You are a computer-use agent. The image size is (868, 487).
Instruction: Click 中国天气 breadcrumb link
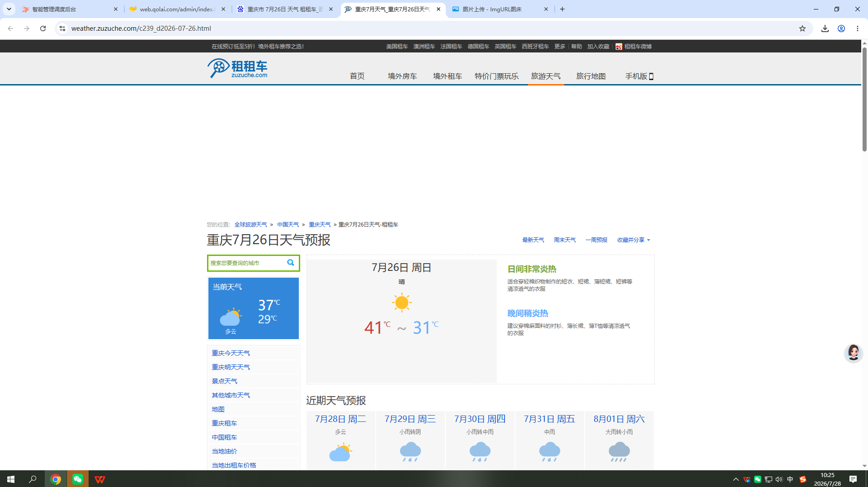288,225
